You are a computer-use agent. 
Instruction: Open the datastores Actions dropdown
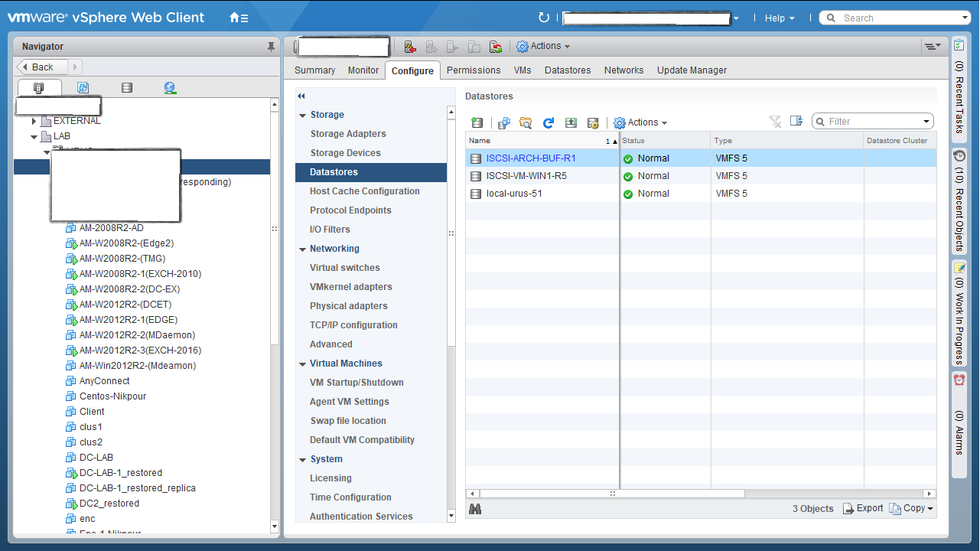[640, 122]
